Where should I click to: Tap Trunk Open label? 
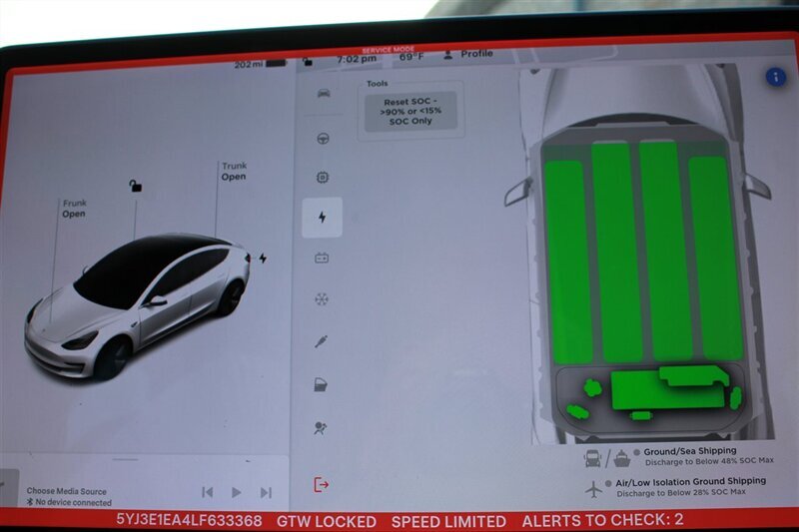pos(234,171)
